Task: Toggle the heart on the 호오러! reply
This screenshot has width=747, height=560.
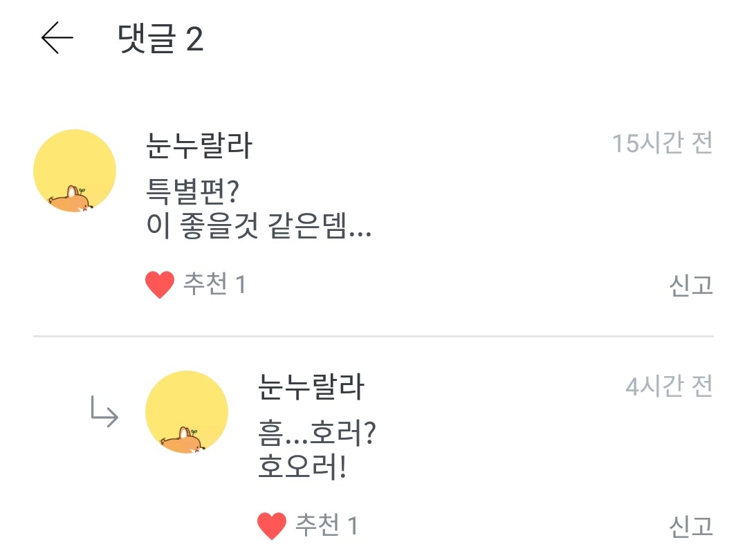Action: (x=272, y=526)
